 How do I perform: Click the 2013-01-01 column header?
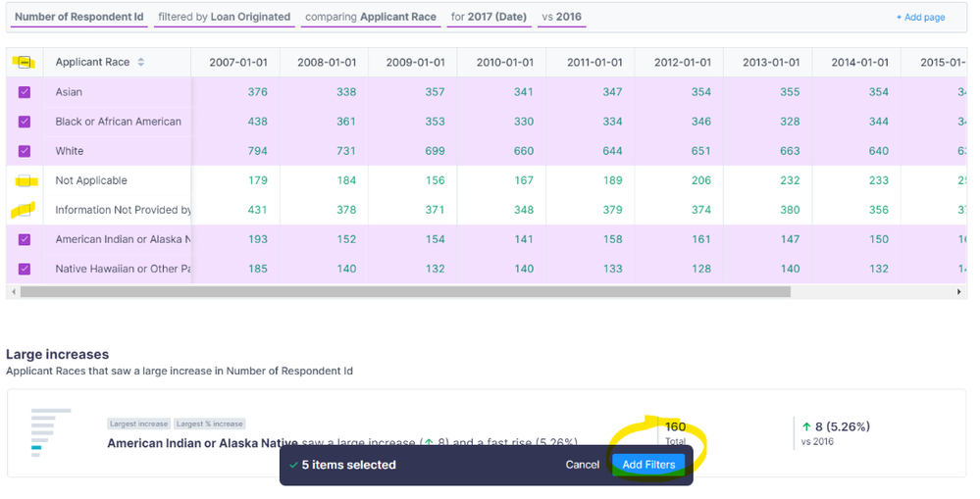pos(768,62)
